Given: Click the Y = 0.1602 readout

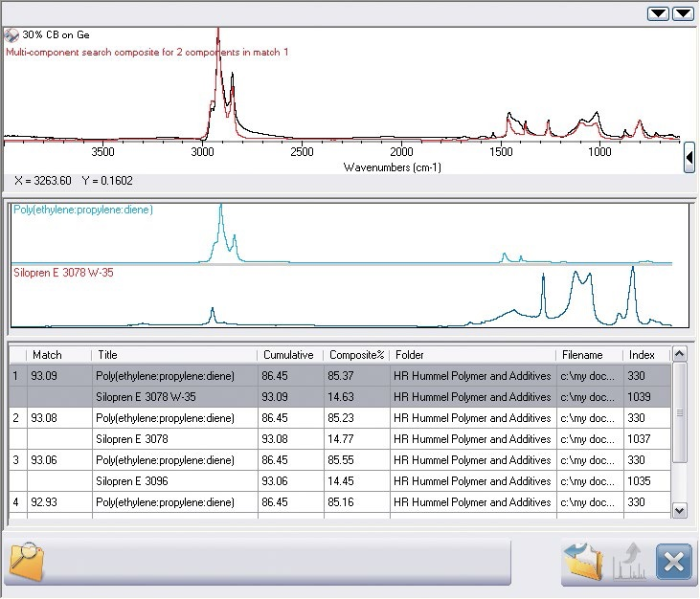Looking at the screenshot, I should coord(107,181).
